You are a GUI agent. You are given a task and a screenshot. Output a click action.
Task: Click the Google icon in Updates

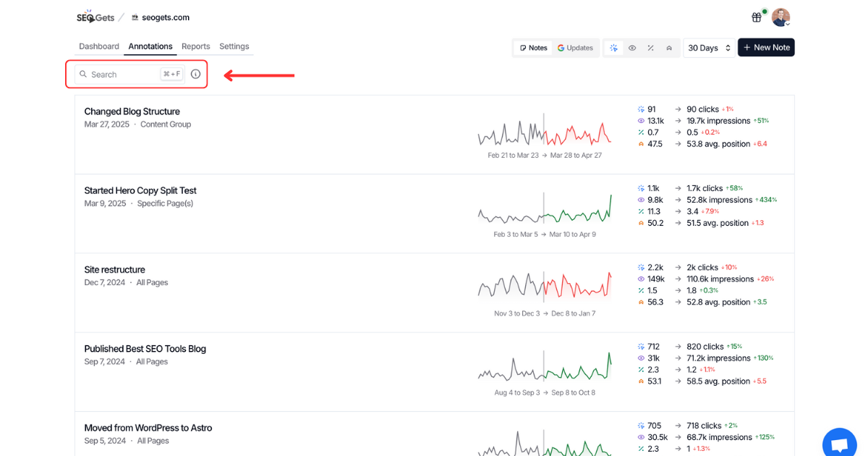coord(561,48)
